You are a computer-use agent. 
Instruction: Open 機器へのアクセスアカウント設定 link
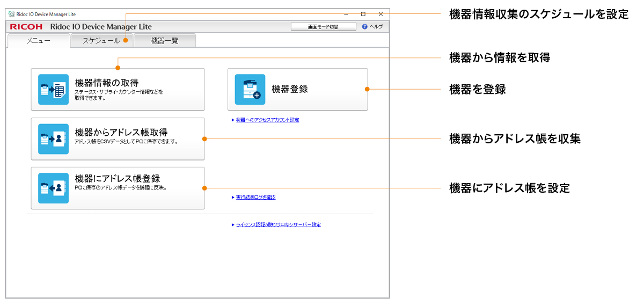(x=267, y=120)
